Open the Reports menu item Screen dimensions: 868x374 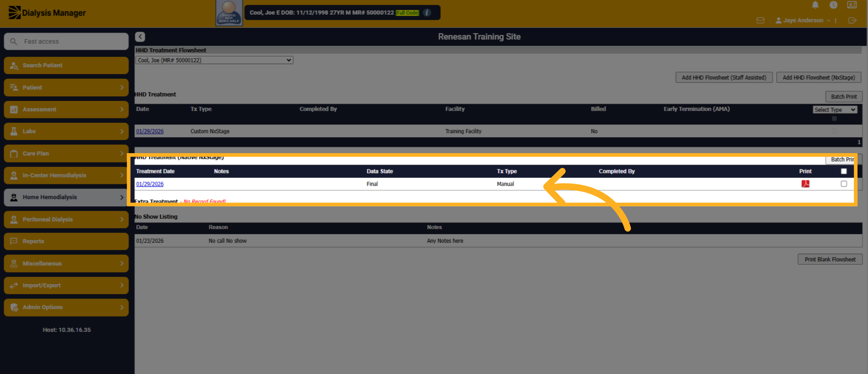pyautogui.click(x=66, y=241)
